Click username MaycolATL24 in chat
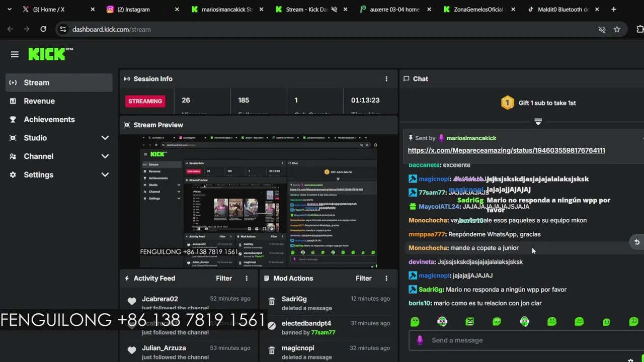Viewport: 644px width, 362px height. coord(439,207)
